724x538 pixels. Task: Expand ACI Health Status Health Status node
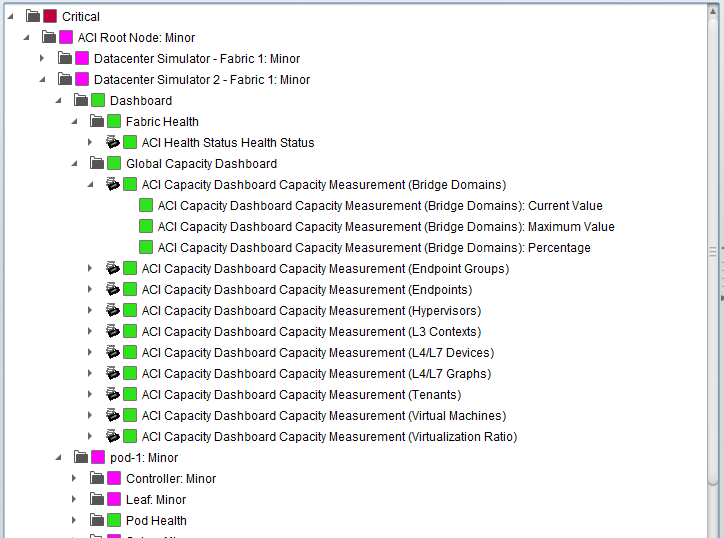90,142
